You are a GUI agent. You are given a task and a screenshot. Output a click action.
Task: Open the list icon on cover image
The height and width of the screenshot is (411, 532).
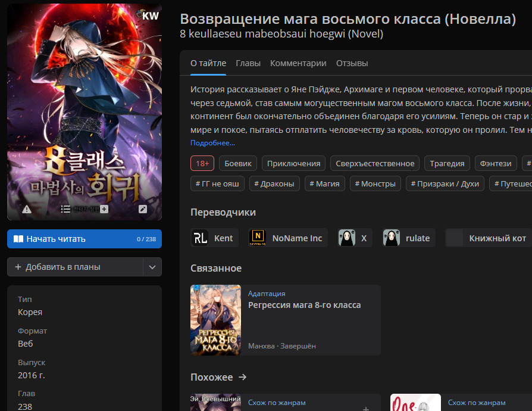click(x=66, y=209)
